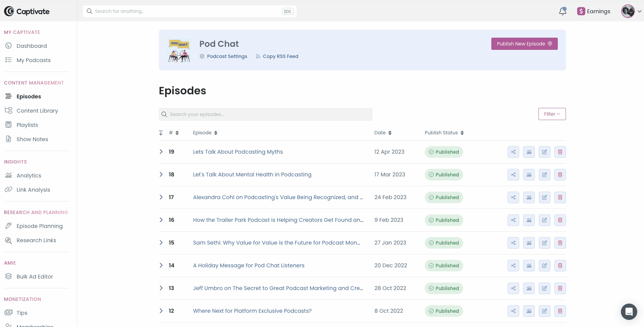Open episode Lets Talk About Podcasting Myths
Viewport: 644px width, 327px height.
(x=238, y=152)
